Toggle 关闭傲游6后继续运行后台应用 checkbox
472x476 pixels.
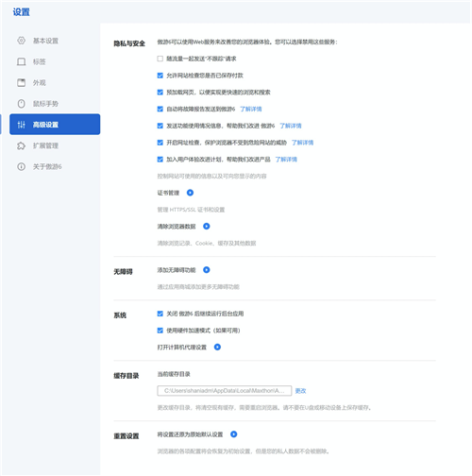(160, 314)
